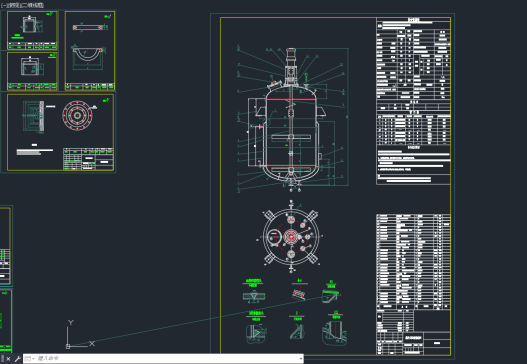This screenshot has height=364, width=527.
Task: Open the recent commands dropdown
Action: pyautogui.click(x=30, y=359)
